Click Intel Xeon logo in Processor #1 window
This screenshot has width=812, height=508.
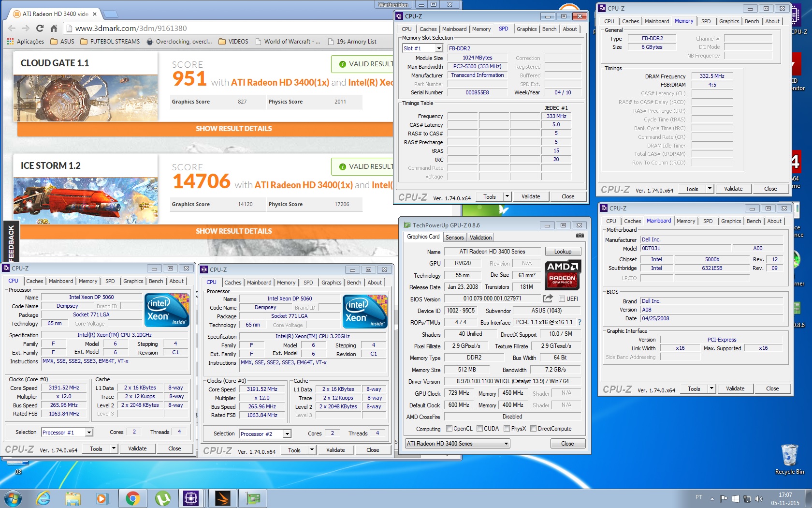(x=167, y=310)
